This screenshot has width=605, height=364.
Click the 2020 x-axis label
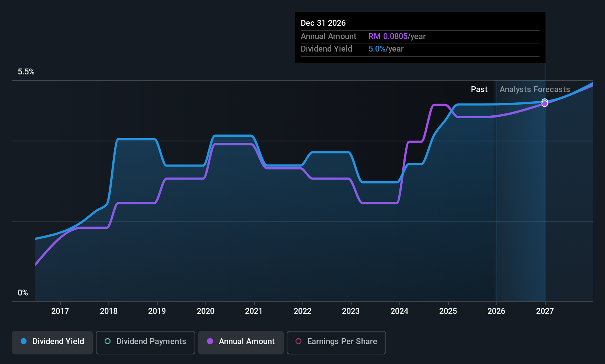coord(206,311)
